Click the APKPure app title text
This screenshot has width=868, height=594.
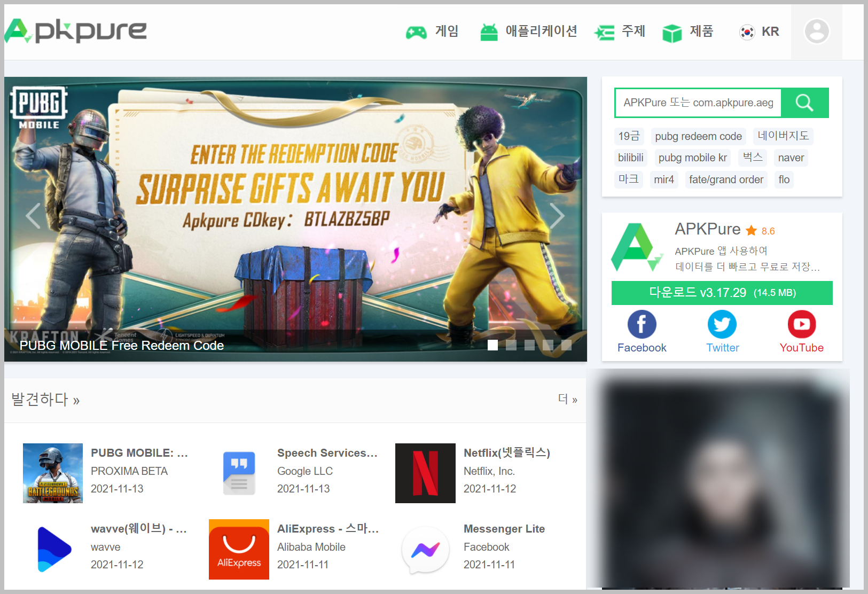pos(708,229)
